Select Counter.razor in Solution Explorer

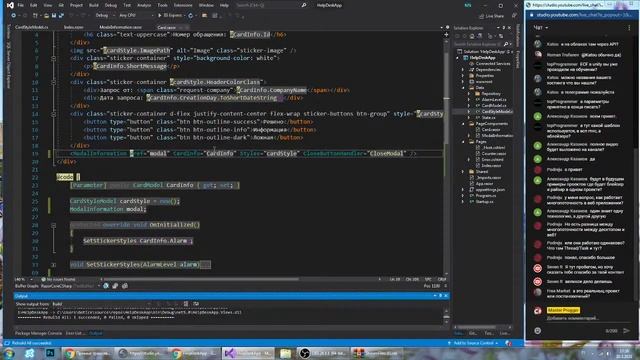(493, 154)
